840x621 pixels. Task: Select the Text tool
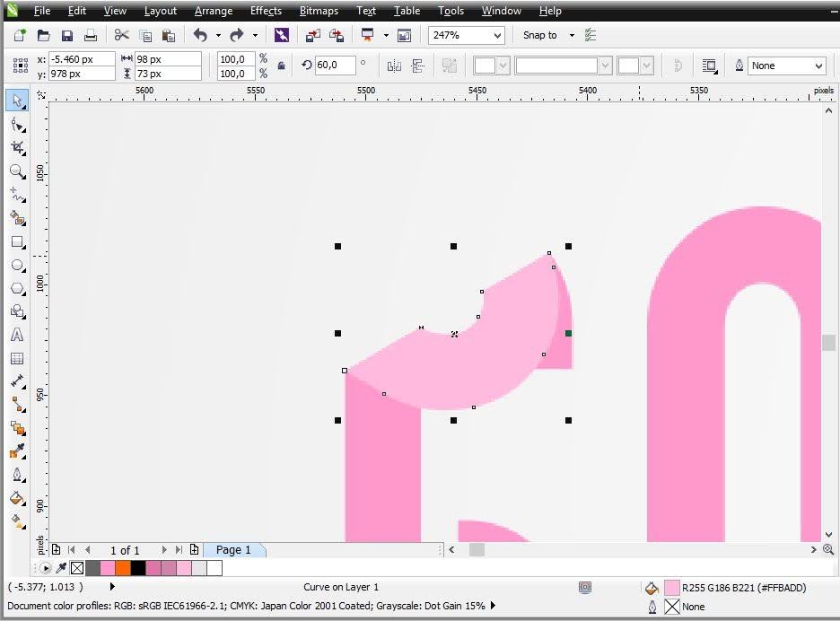[18, 335]
